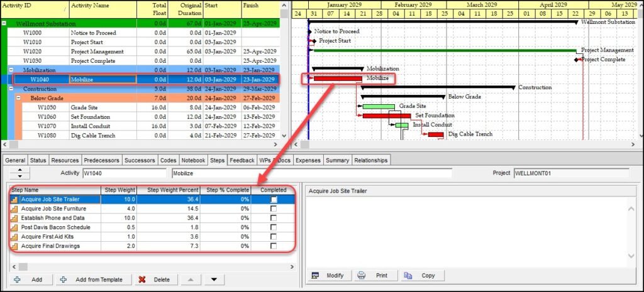Viewport: 644px width, 292px height.
Task: Switch to Summary tab
Action: tap(337, 160)
